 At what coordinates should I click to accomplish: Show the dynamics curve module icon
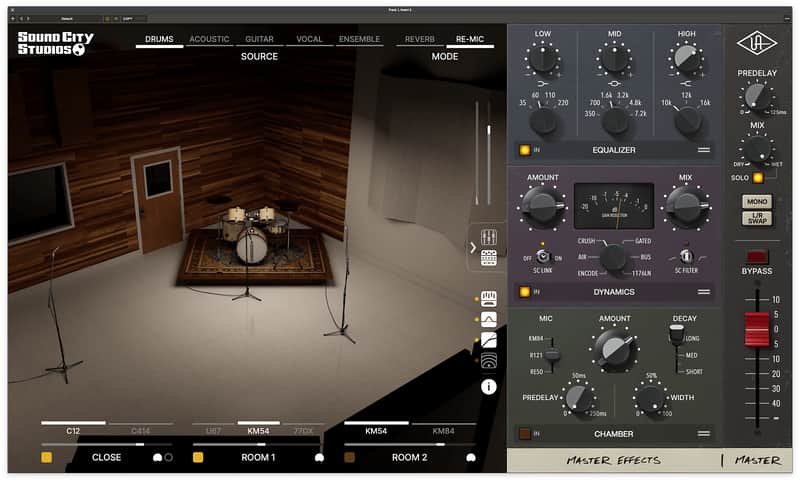pyautogui.click(x=489, y=340)
